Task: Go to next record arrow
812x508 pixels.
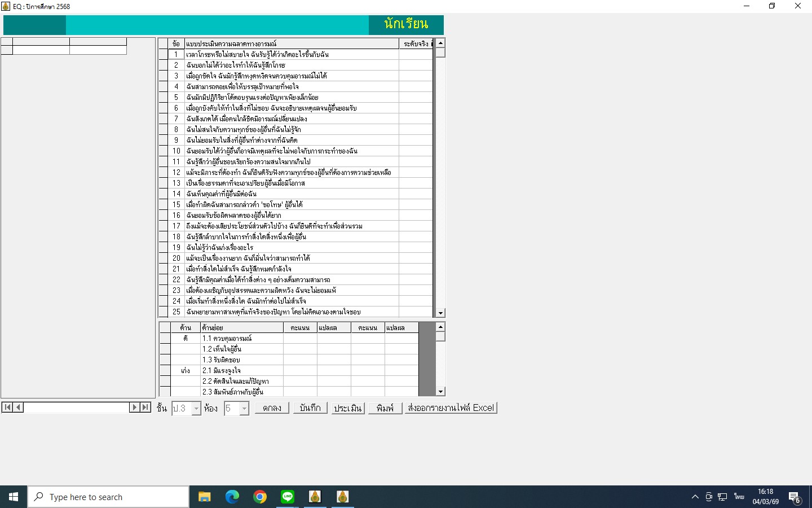Action: [x=134, y=408]
